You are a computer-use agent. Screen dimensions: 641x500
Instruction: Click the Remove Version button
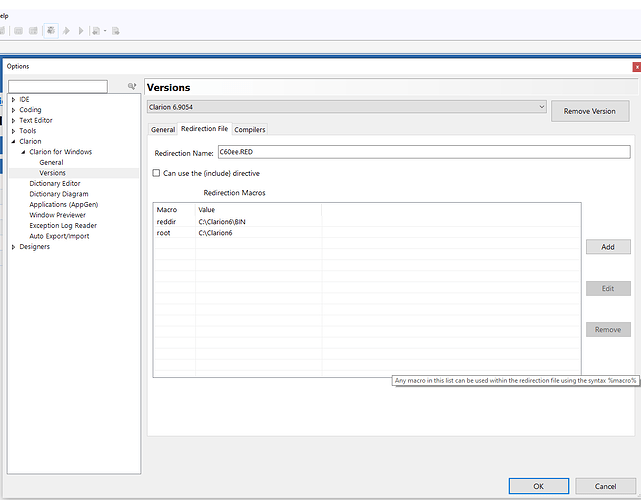tap(590, 111)
